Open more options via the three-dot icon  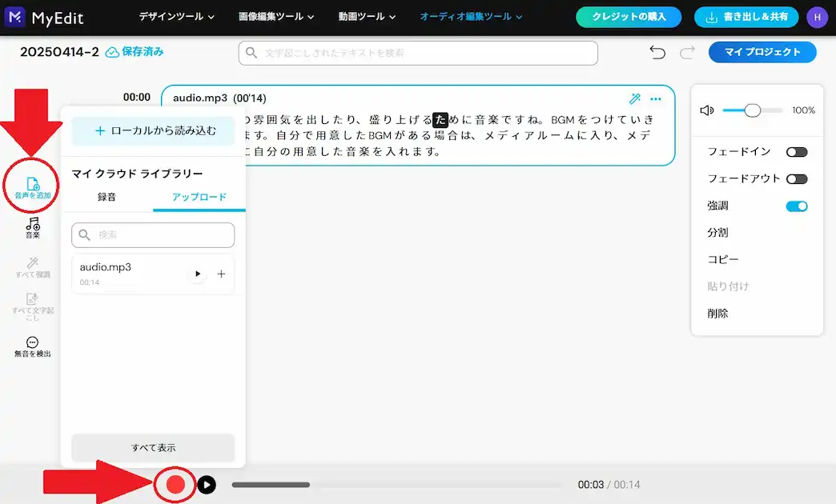(656, 98)
